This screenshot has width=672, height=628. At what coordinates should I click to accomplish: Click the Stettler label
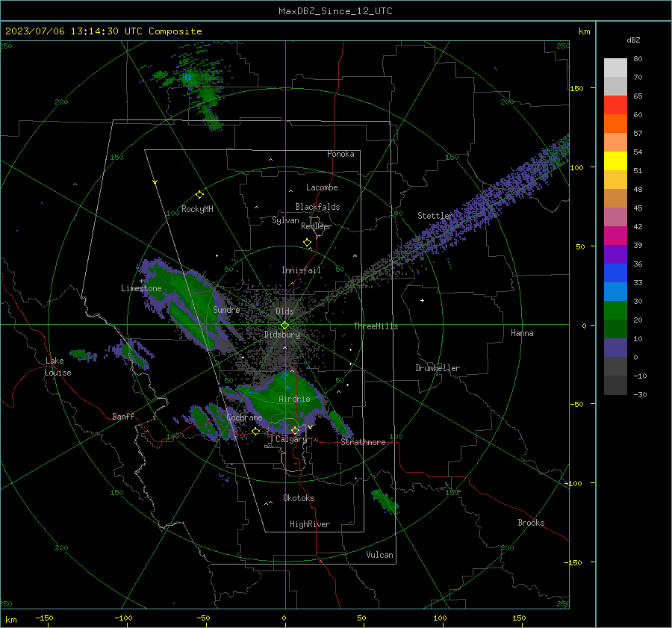point(435,216)
